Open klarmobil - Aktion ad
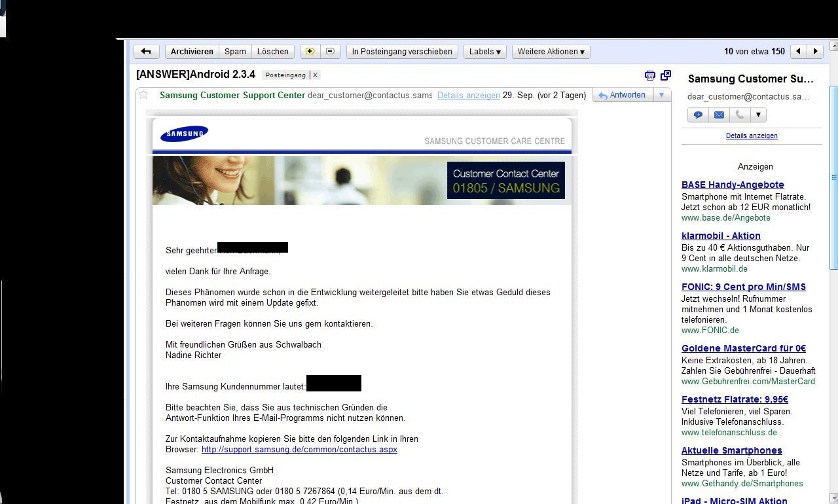This screenshot has width=838, height=504. tap(721, 236)
